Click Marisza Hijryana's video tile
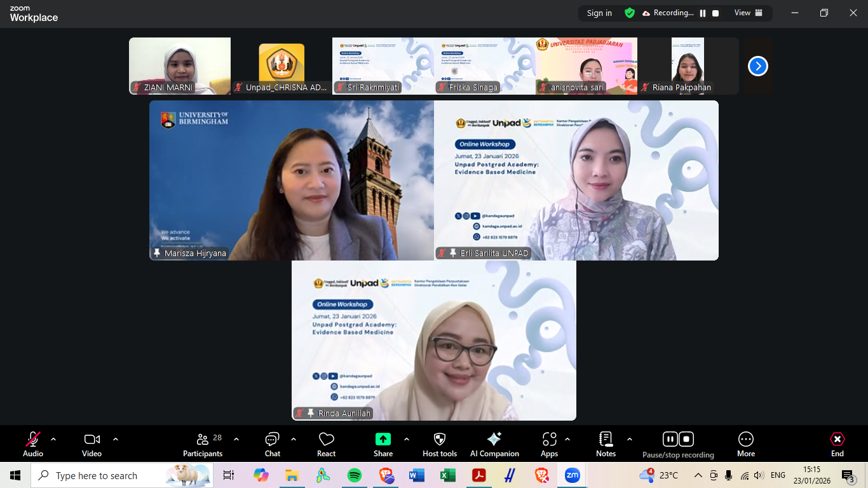This screenshot has height=488, width=868. coord(292,180)
